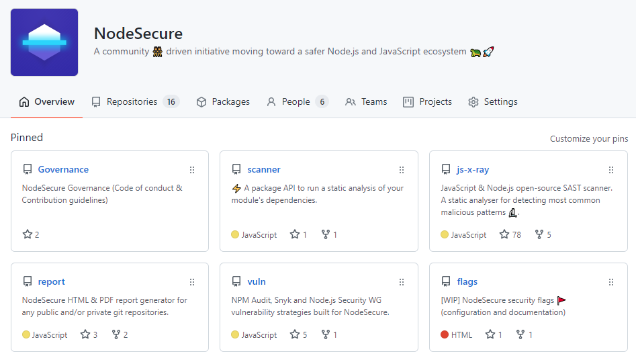This screenshot has height=364, width=636.
Task: Click the star count on js-x-ray
Action: point(510,235)
